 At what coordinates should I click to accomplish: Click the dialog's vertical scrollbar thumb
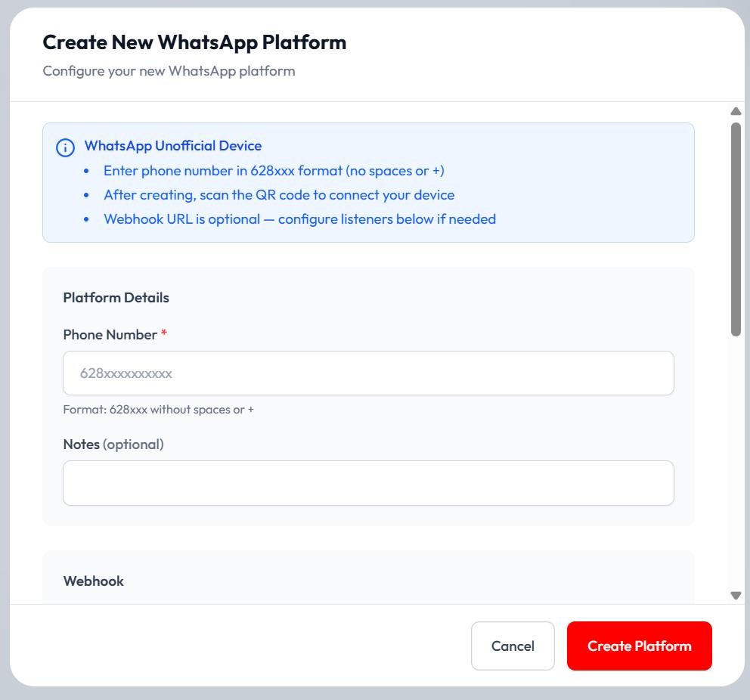point(736,230)
